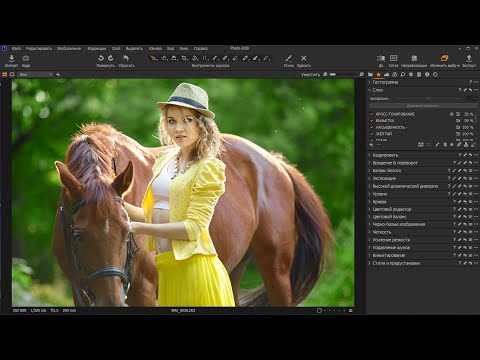Screen dimensions: 480x360
Task: Expand the Кадрировать panel
Action: coord(369,155)
